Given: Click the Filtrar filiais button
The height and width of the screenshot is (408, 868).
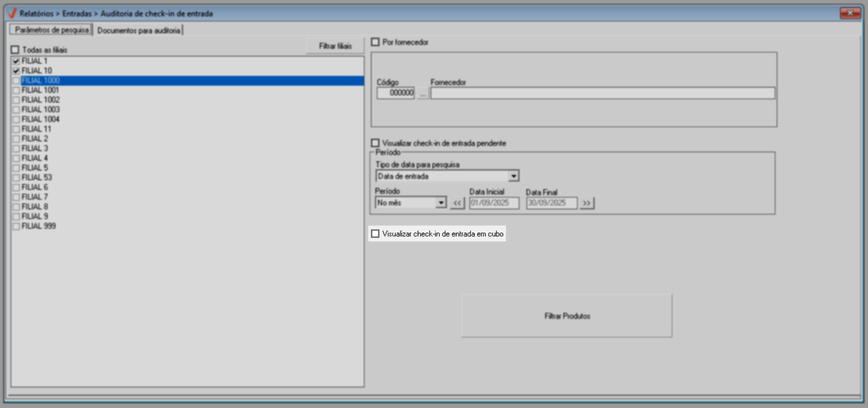Looking at the screenshot, I should click(x=335, y=46).
